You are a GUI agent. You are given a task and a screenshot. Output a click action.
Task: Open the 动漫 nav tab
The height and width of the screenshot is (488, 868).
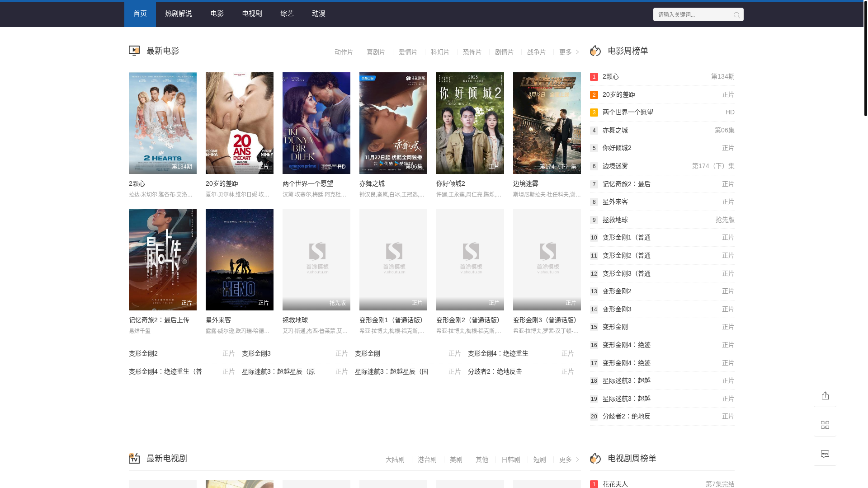click(319, 14)
